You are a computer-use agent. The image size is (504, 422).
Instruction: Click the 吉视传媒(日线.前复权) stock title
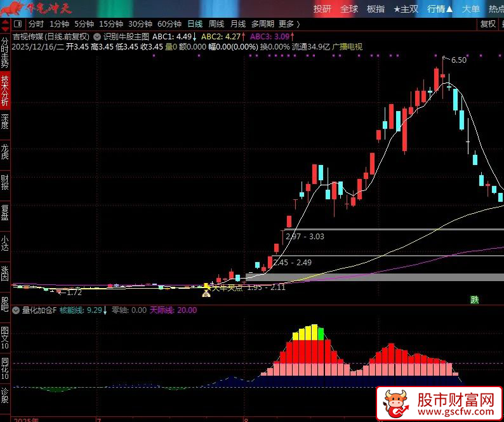(x=51, y=37)
